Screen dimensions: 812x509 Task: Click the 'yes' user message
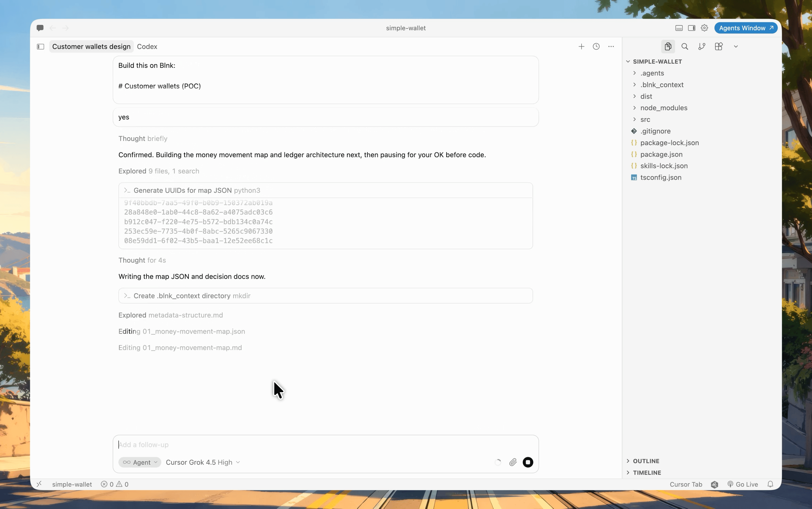326,117
